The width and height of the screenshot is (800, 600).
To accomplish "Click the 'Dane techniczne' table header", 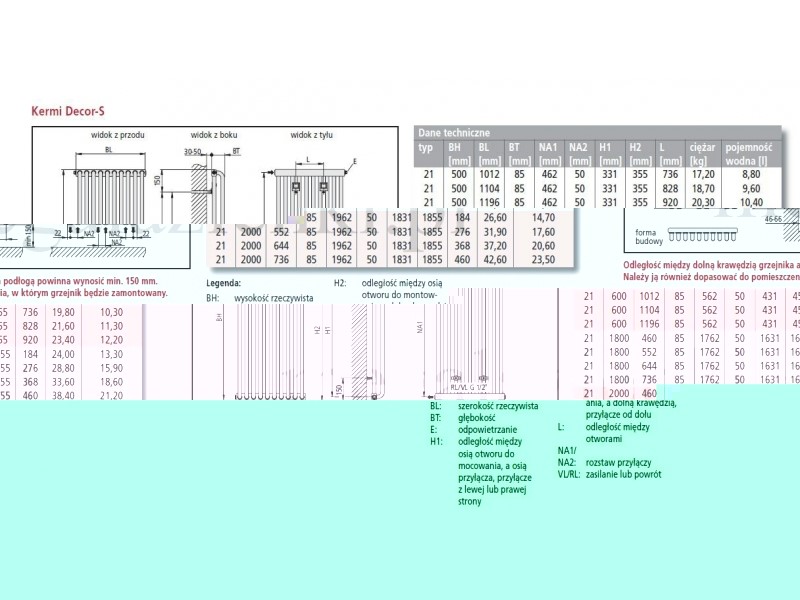I will click(454, 132).
